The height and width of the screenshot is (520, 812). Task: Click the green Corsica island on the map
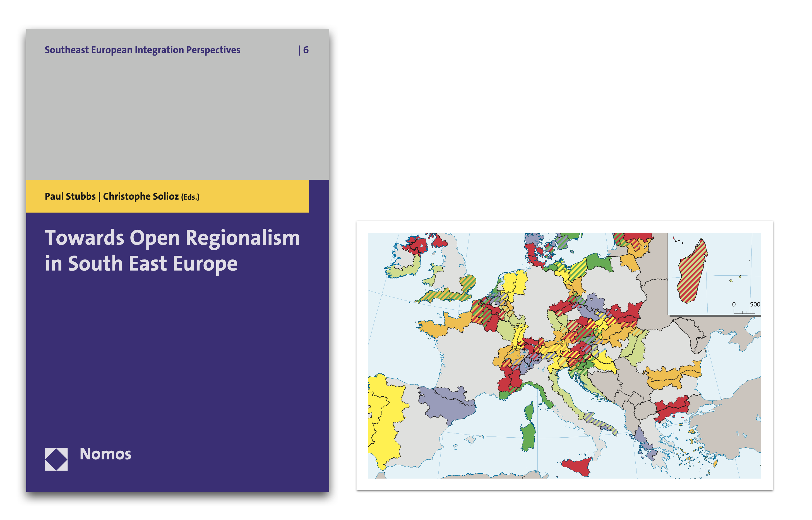point(529,411)
